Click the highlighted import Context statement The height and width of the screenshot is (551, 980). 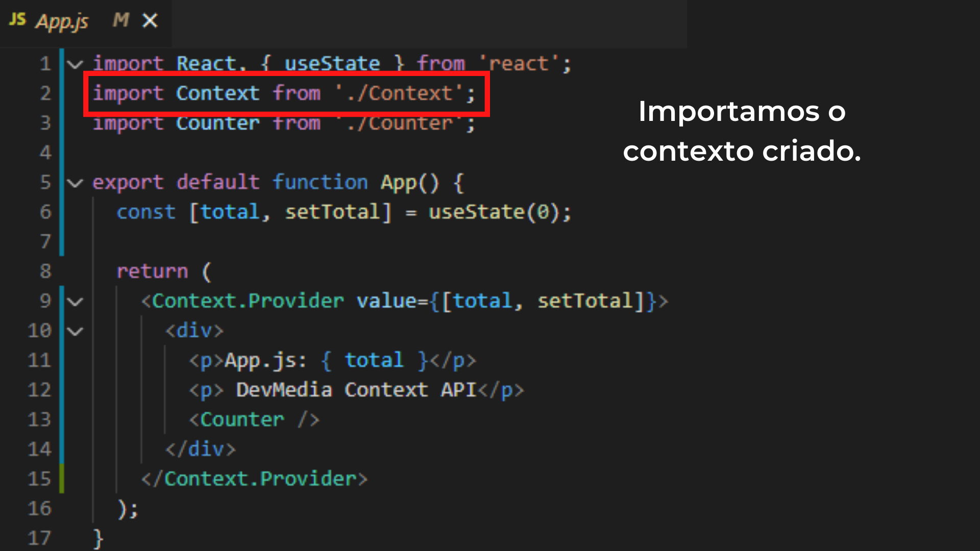click(284, 94)
